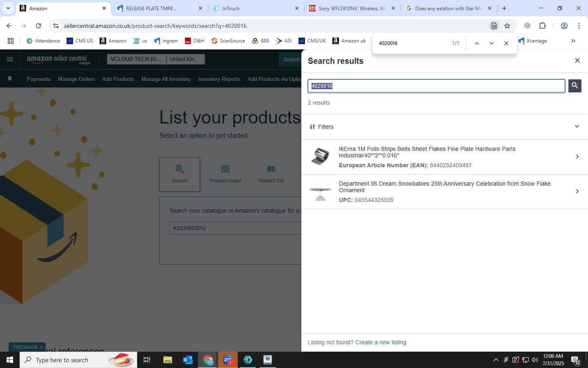Open Zoom from the taskbar
Screen dimensions: 588x368
coord(228,360)
